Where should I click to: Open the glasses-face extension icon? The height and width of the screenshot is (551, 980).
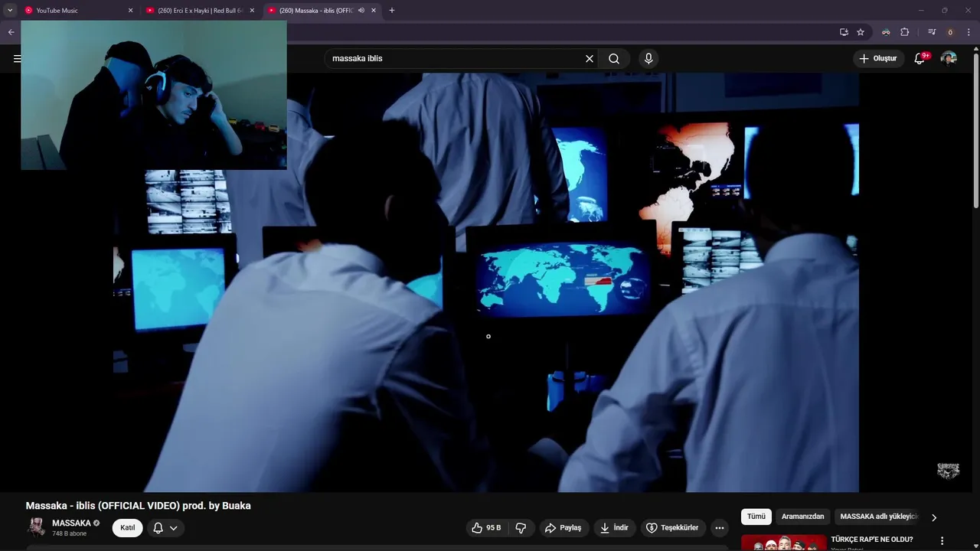[886, 32]
